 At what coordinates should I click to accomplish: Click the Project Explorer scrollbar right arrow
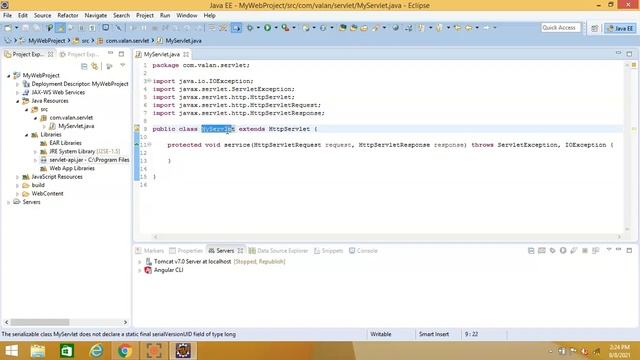click(125, 322)
